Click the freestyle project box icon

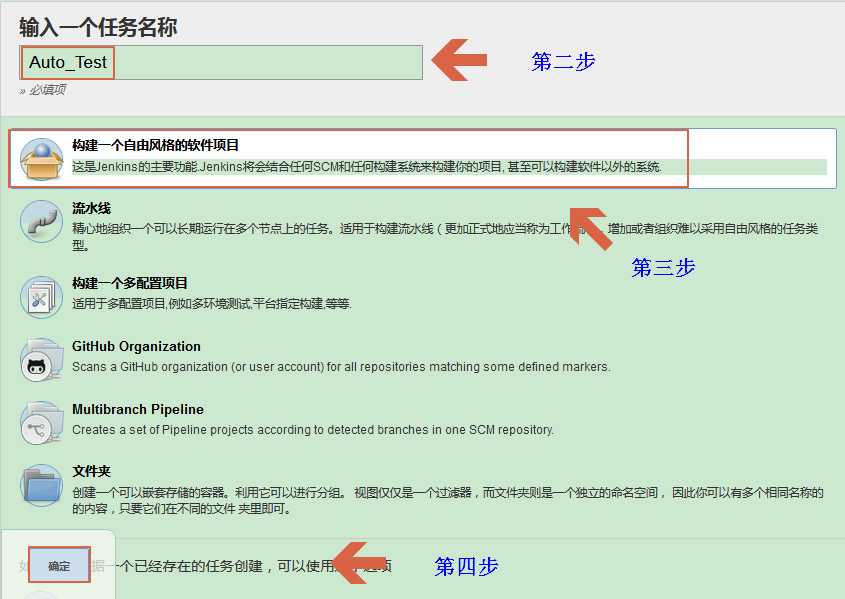click(x=41, y=159)
